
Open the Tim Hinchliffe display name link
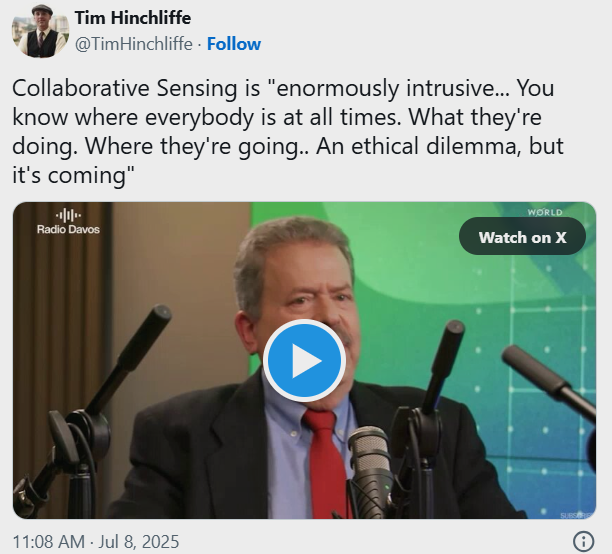coord(133,18)
